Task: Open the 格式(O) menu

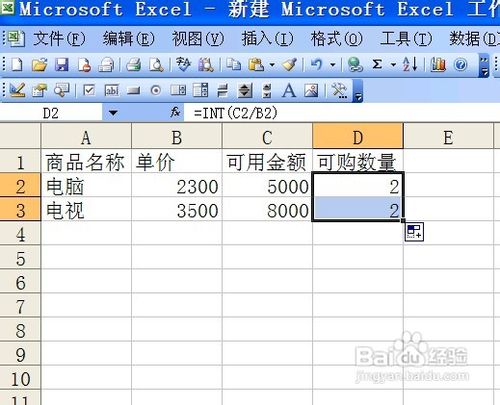Action: click(x=337, y=39)
